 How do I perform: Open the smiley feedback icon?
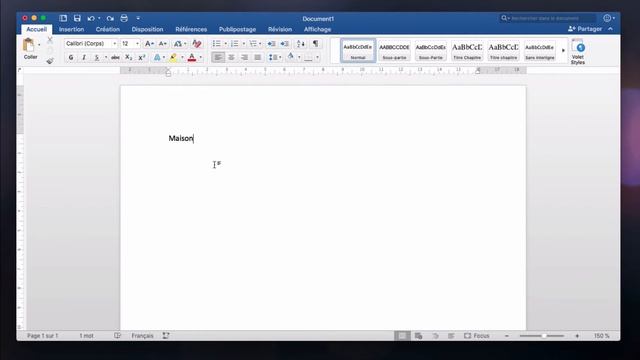[x=607, y=18]
